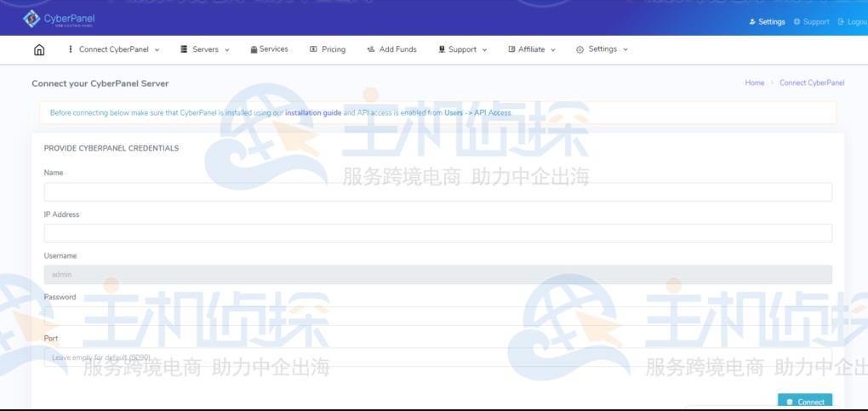Click the Add Funds icon

(371, 49)
